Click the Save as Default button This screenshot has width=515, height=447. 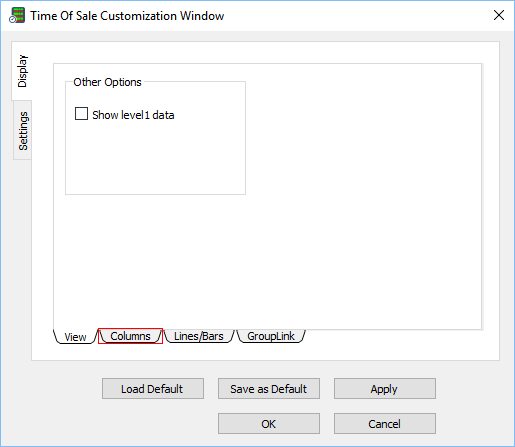[x=269, y=389]
